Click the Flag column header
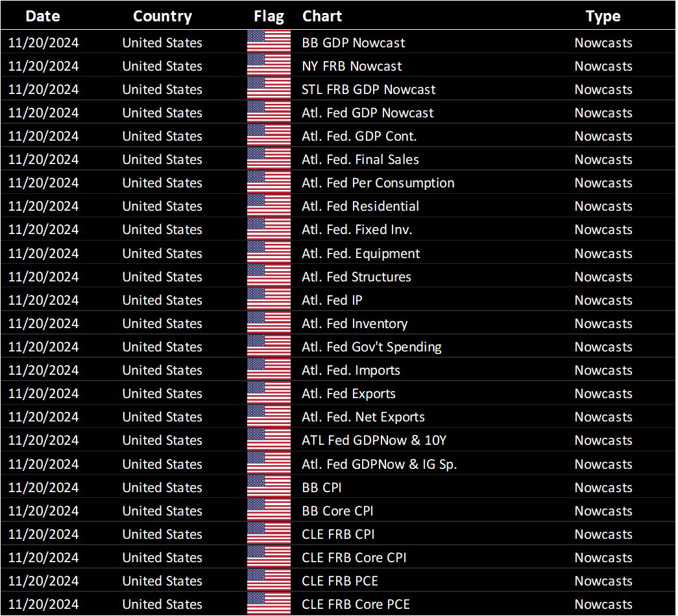This screenshot has height=616, width=678. (269, 16)
